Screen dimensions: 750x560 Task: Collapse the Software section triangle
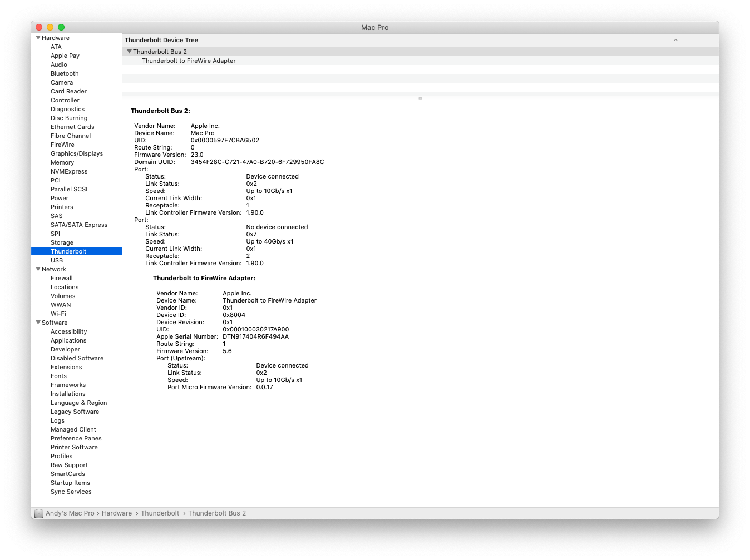tap(38, 323)
